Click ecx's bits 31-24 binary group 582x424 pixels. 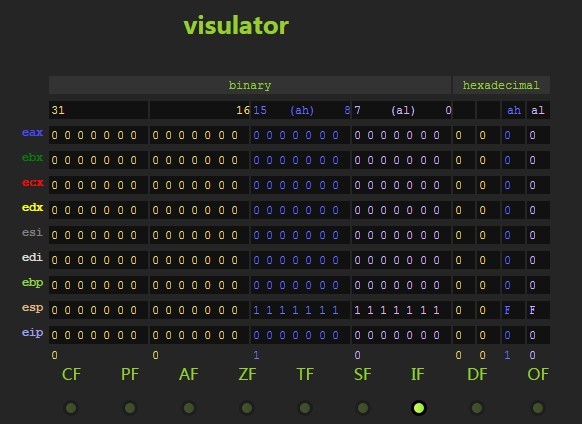point(98,185)
